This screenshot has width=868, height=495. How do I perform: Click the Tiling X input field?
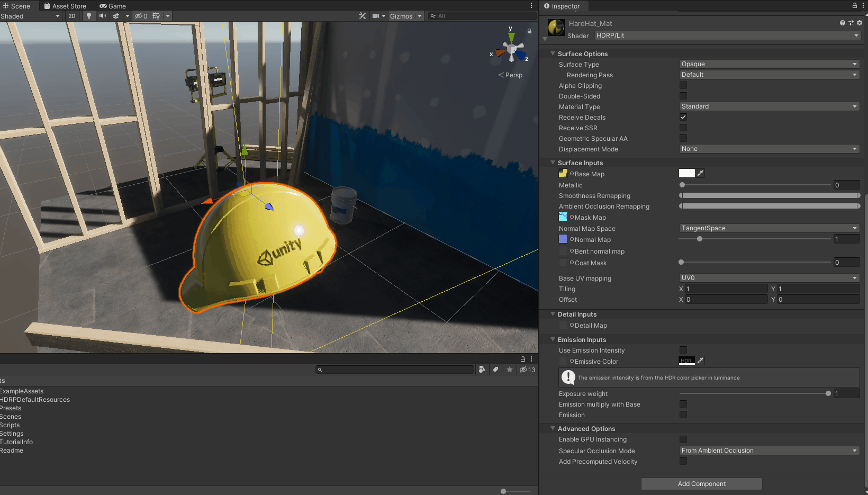pos(726,289)
